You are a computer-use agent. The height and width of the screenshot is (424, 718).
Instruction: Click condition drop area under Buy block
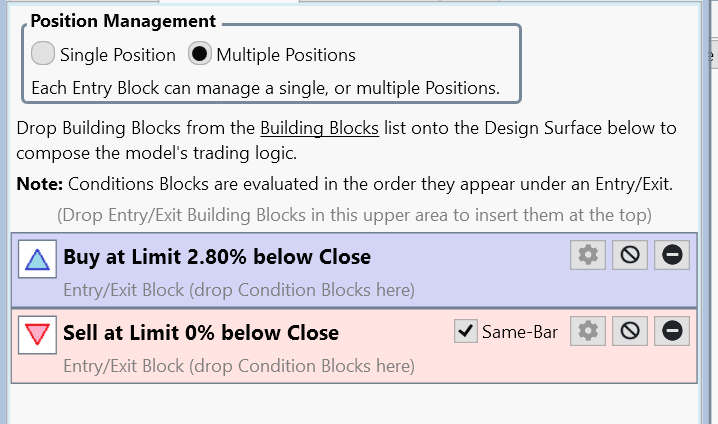[x=239, y=290]
